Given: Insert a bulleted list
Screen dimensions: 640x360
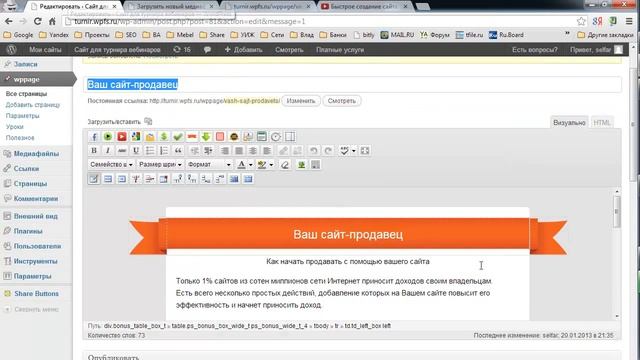Looking at the screenshot, I should (x=150, y=151).
